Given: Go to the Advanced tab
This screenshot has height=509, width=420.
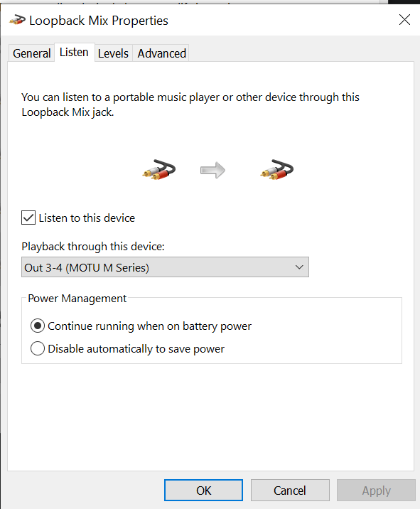Looking at the screenshot, I should pyautogui.click(x=161, y=53).
